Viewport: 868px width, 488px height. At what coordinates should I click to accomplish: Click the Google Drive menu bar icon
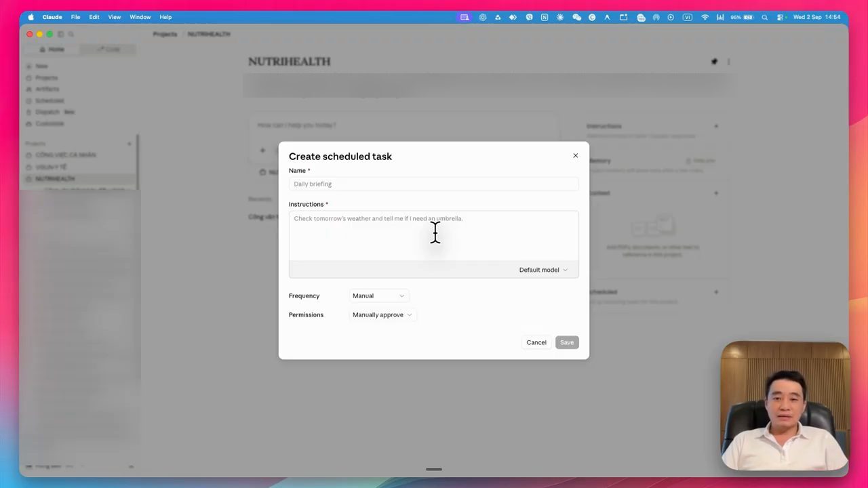click(498, 17)
